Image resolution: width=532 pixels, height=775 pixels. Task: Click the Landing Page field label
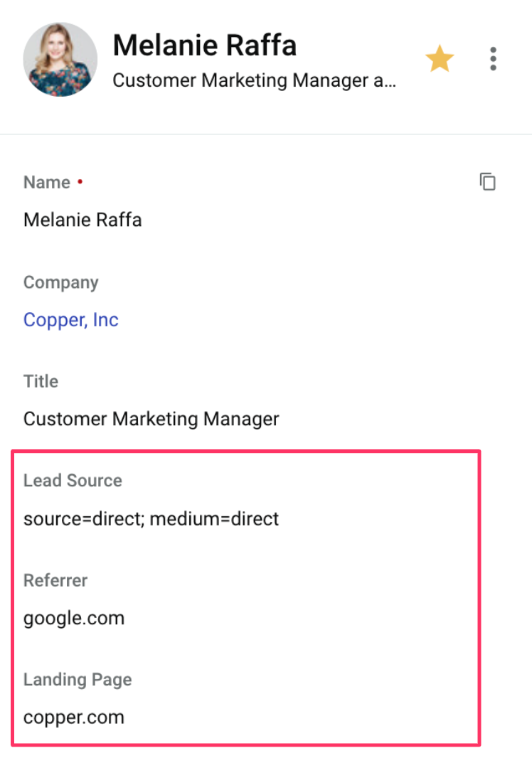click(78, 680)
